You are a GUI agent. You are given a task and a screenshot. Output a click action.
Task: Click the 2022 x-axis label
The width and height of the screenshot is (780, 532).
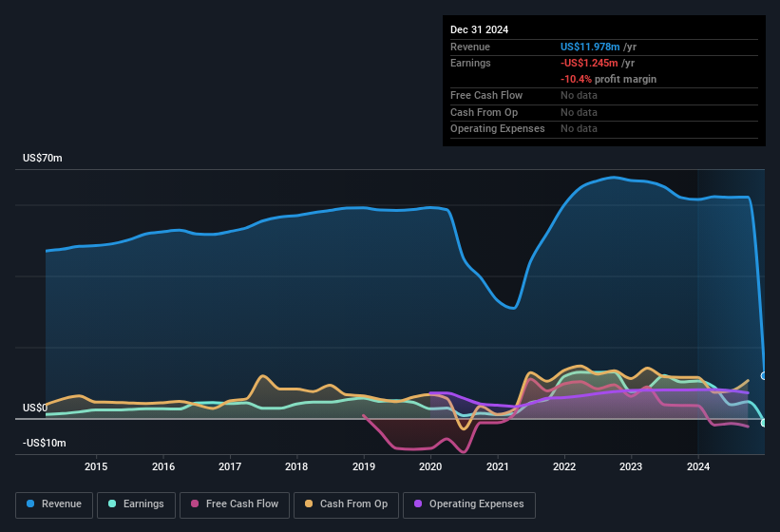564,466
